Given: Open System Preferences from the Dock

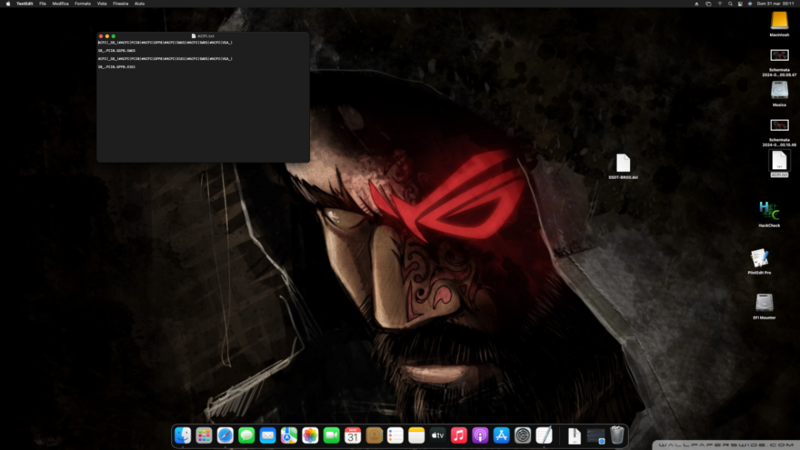Looking at the screenshot, I should coord(523,436).
